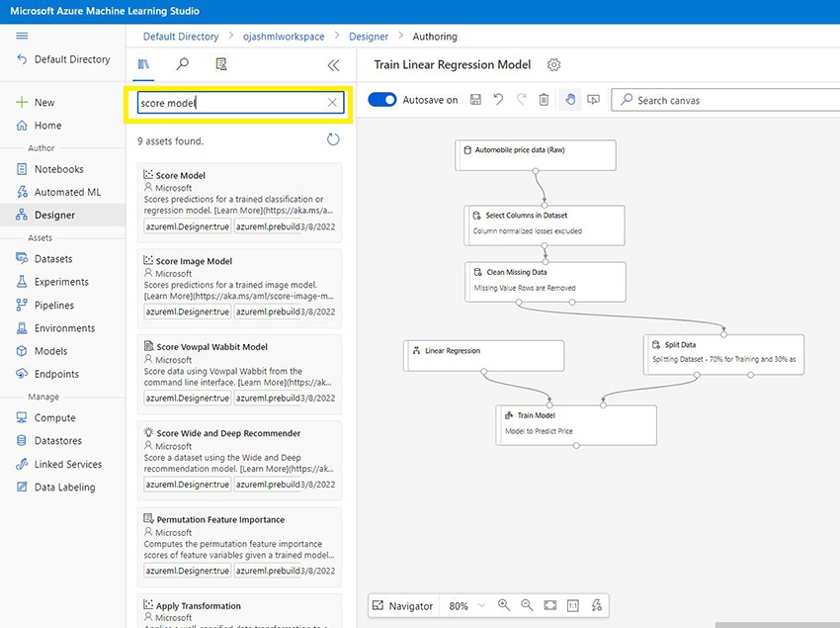Click Designer breadcrumb link
The width and height of the screenshot is (840, 628).
point(369,37)
